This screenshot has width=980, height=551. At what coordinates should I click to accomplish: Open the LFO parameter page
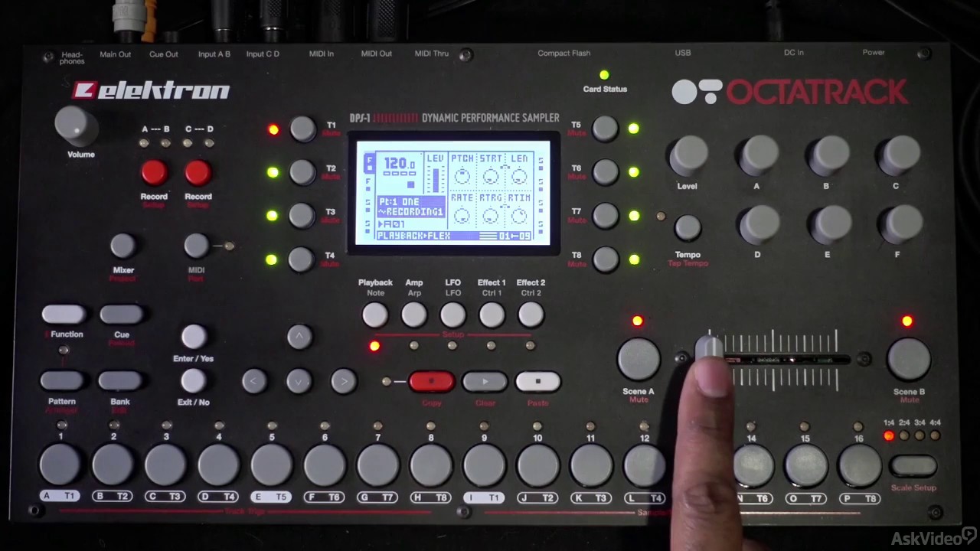[452, 315]
